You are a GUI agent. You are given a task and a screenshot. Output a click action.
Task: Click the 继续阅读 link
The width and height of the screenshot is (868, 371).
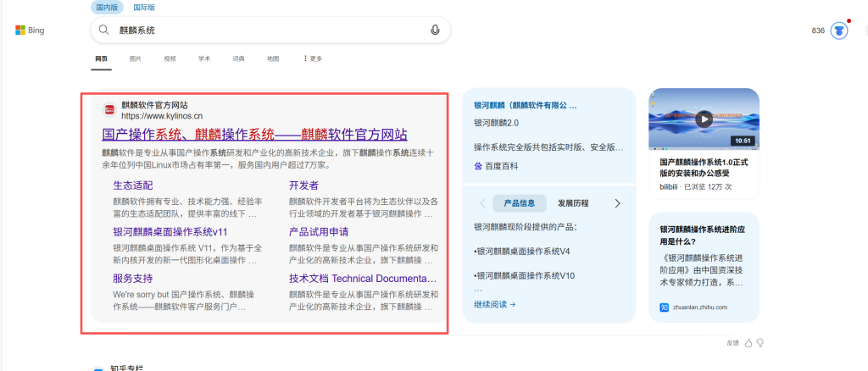[x=494, y=304]
